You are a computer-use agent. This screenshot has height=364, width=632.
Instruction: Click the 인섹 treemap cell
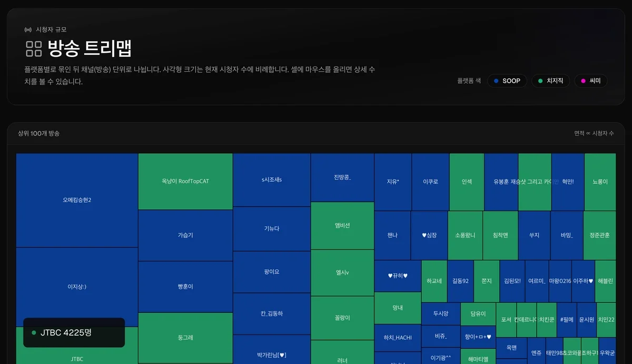coord(466,181)
